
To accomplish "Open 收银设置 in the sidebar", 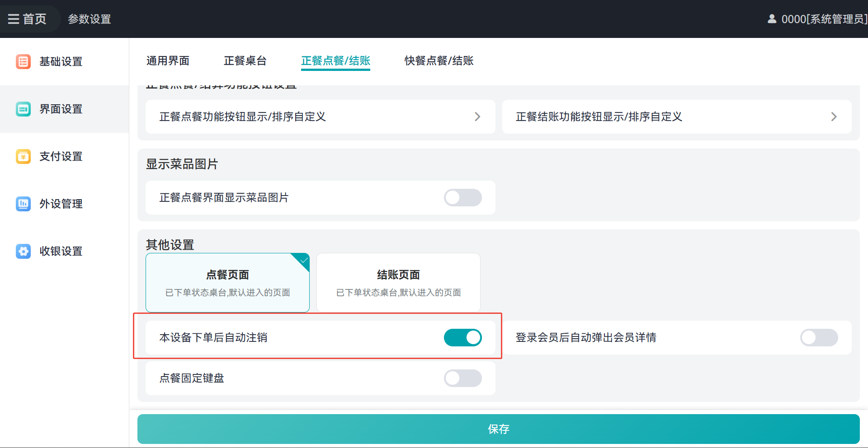I will pos(64,251).
